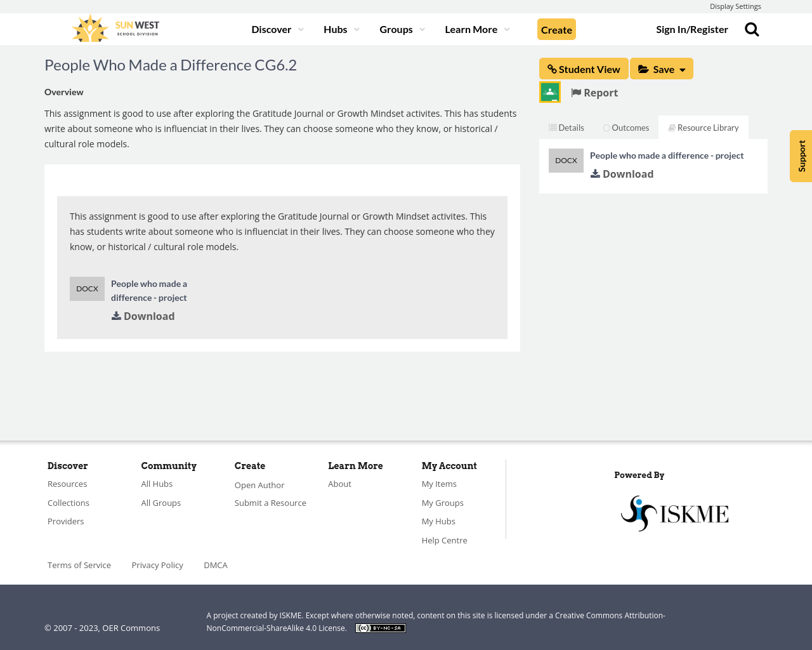
Task: Expand the Hubs dropdown
Action: [x=341, y=29]
